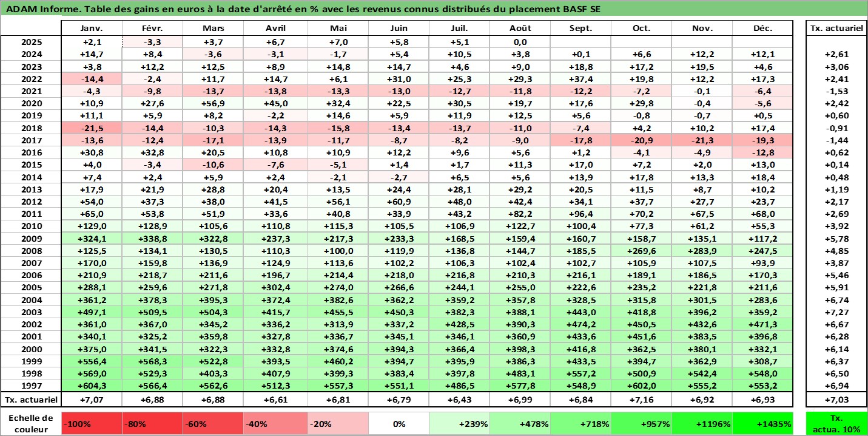Click the 'Tx. actuariel' label in bottom row
The height and width of the screenshot is (436, 868).
coord(31,400)
